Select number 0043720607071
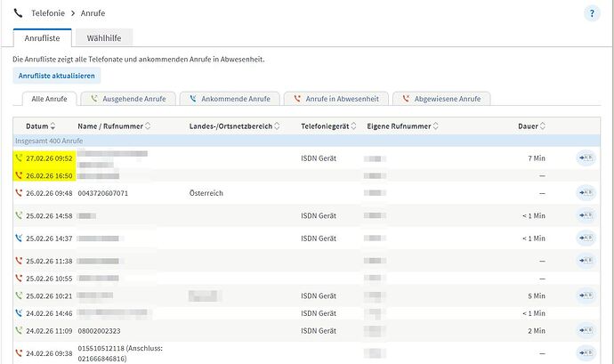This screenshot has width=614, height=364. 103,193
